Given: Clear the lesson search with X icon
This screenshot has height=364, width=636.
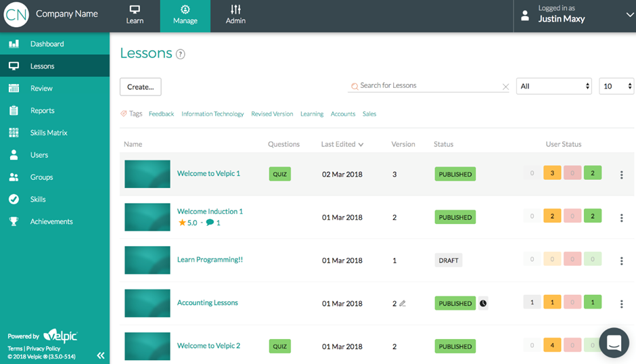Looking at the screenshot, I should [x=505, y=87].
